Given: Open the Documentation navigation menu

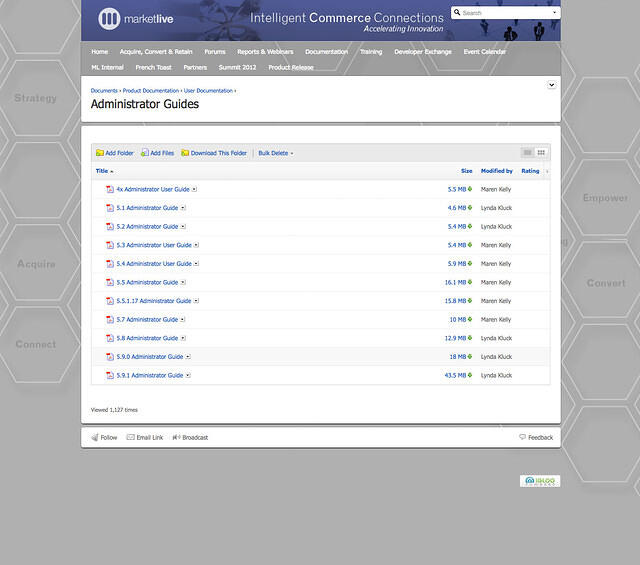Looking at the screenshot, I should point(326,51).
